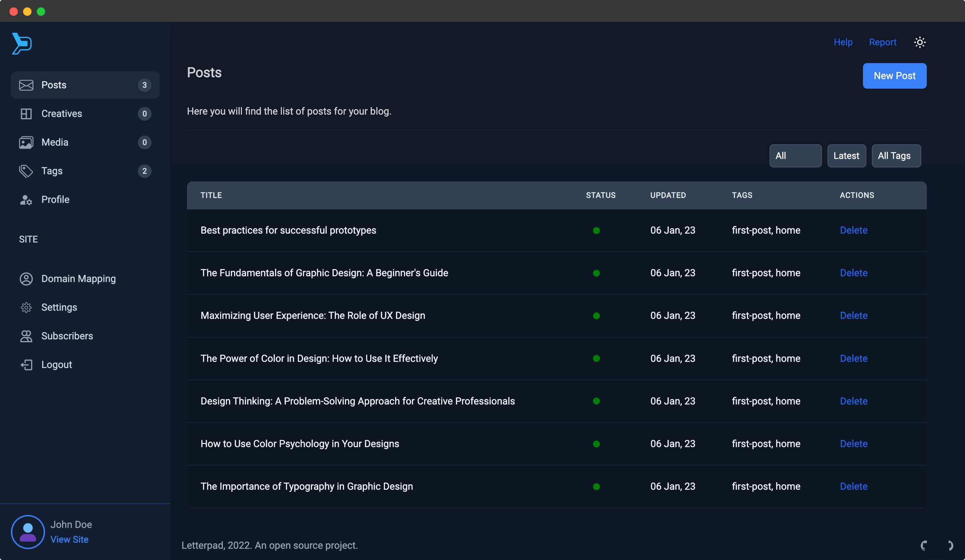Open the Latest sort dropdown
This screenshot has width=965, height=560.
(846, 156)
